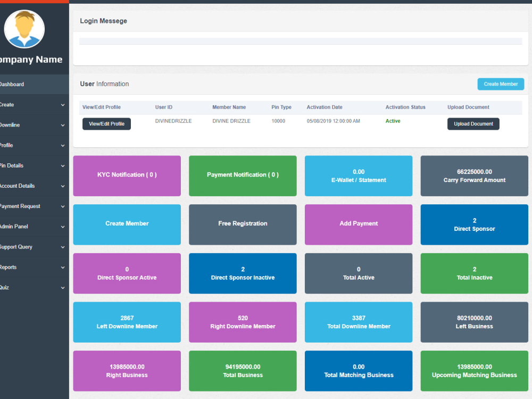
Task: Click the pin type value 10000
Action: pos(278,121)
